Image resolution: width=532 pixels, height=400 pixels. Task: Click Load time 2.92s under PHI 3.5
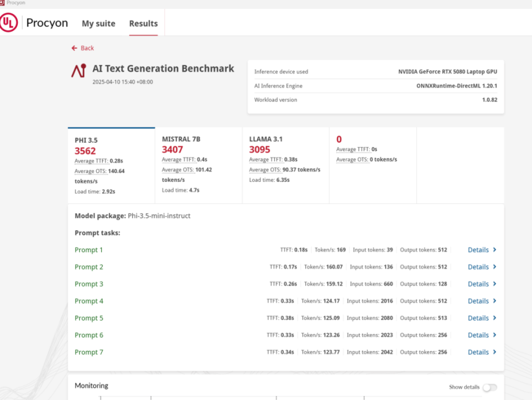point(95,192)
